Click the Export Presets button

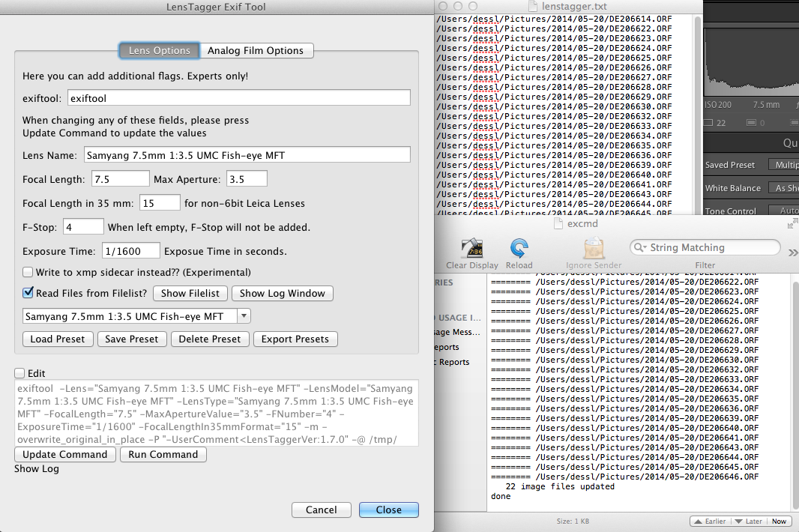(295, 339)
